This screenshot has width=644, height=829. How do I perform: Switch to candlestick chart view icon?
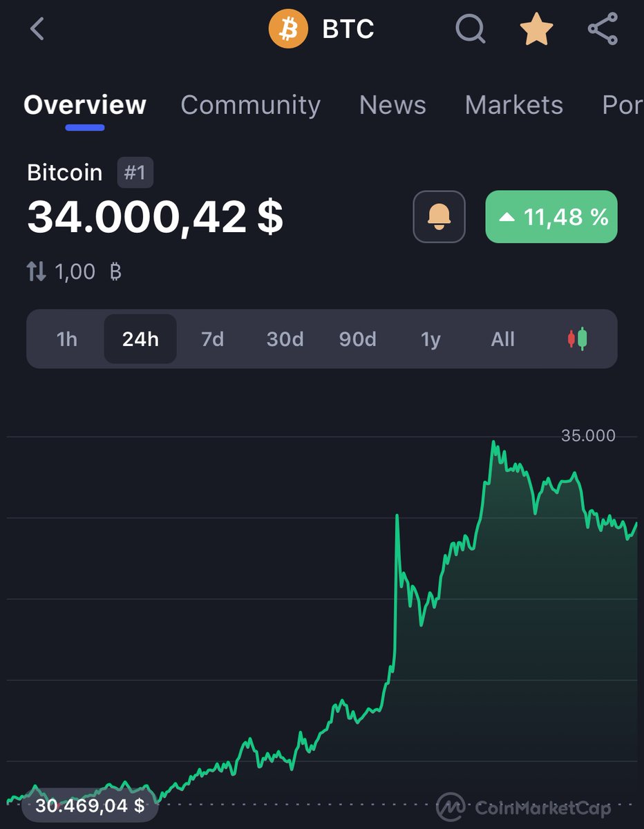tap(577, 339)
